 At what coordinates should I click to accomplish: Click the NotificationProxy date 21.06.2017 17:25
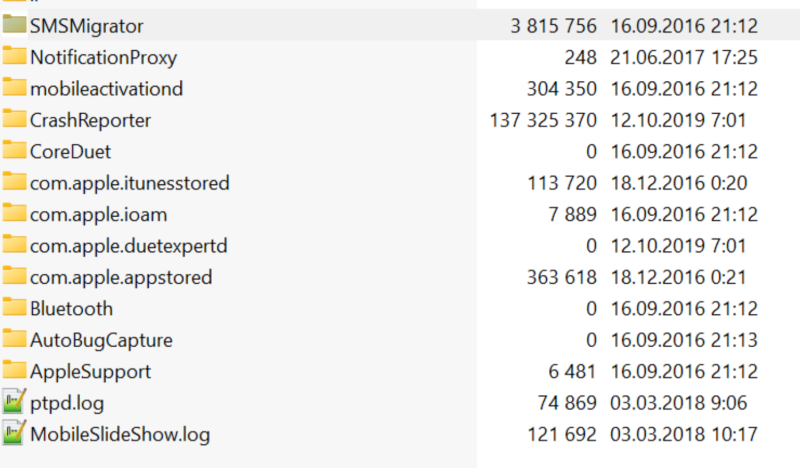point(684,58)
